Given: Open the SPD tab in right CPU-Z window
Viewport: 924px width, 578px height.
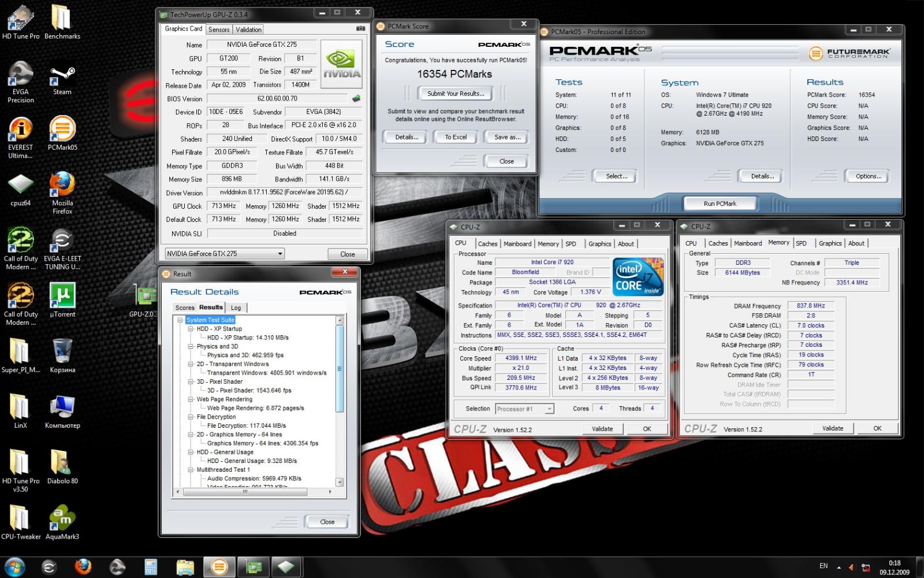Looking at the screenshot, I should [x=801, y=243].
